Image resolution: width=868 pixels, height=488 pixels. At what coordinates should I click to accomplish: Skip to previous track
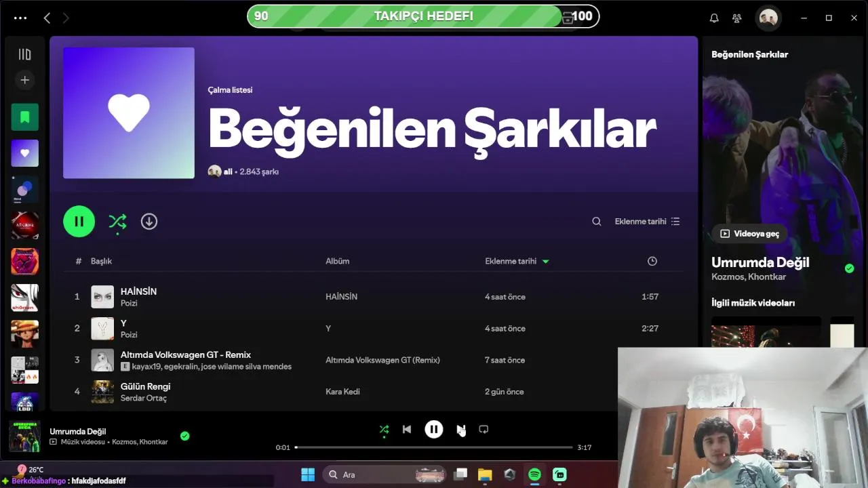407,429
